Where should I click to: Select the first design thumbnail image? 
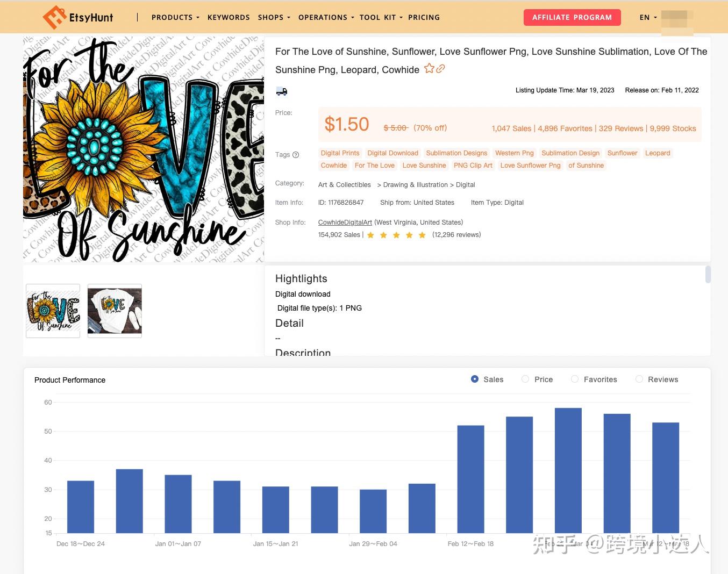(53, 311)
